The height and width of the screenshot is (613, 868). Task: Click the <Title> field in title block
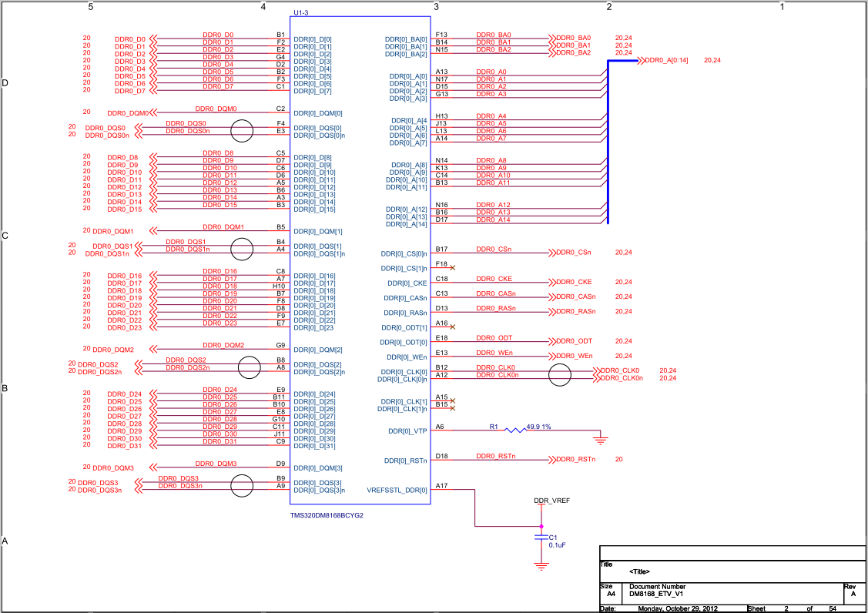pyautogui.click(x=639, y=571)
